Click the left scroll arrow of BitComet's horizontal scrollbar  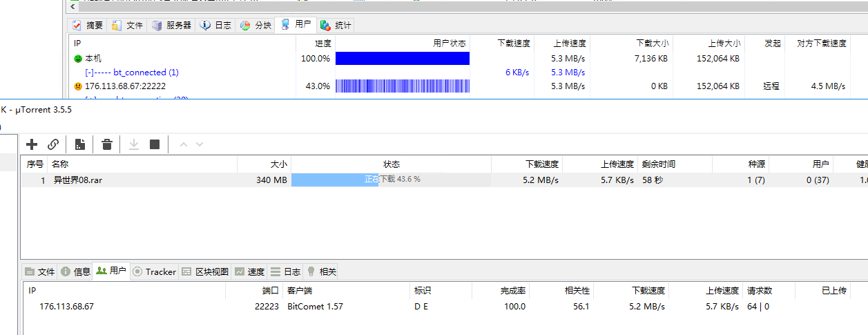74,6
